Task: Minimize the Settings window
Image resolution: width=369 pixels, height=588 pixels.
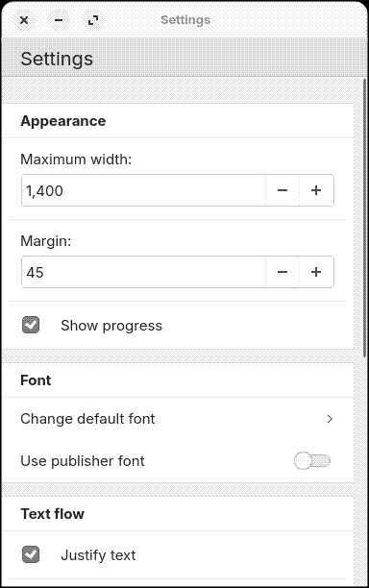Action: coord(59,20)
